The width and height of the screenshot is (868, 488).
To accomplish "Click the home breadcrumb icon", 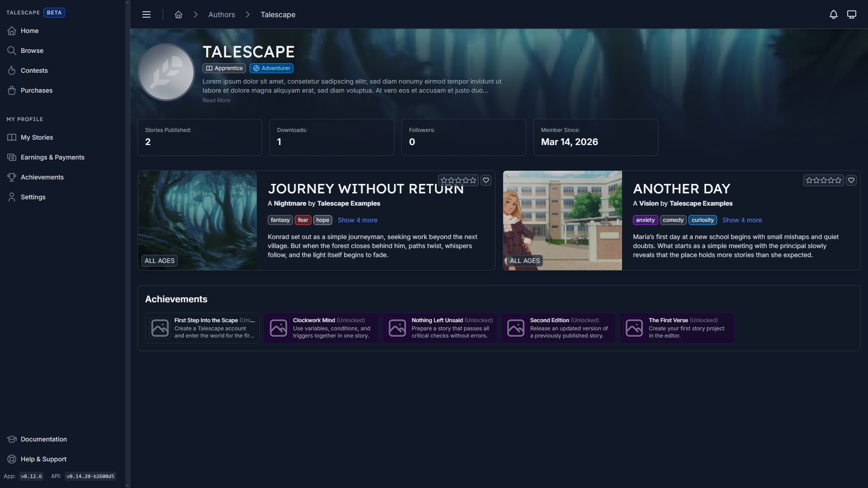I will point(179,14).
